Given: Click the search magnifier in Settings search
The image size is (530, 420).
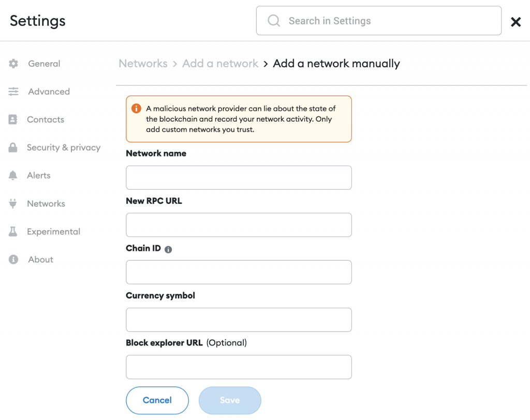Looking at the screenshot, I should (273, 21).
